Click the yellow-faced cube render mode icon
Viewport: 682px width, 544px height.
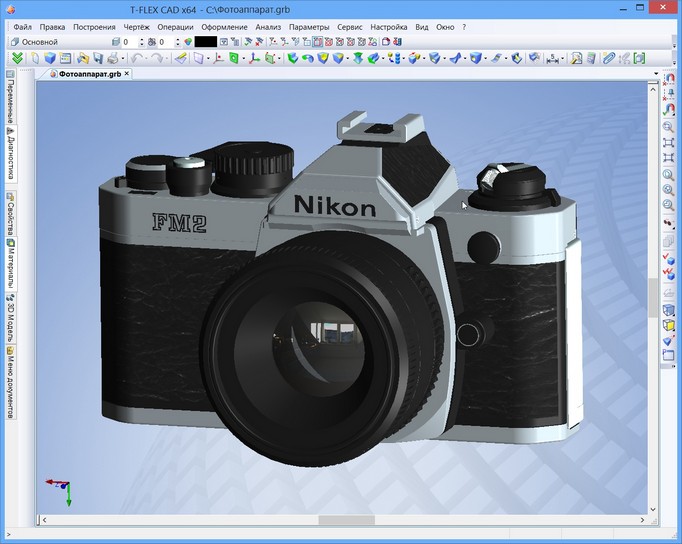(x=669, y=325)
